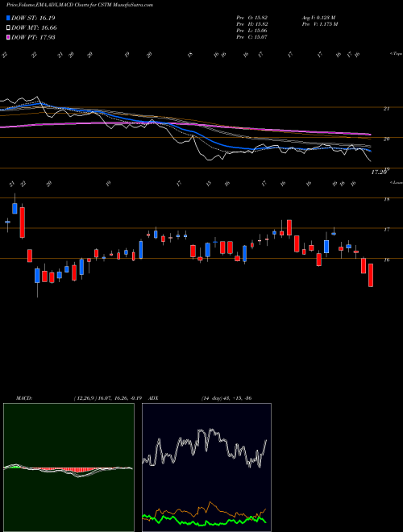Open the dark blue ADX chart panel
The height and width of the screenshot is (532, 403).
[206, 468]
